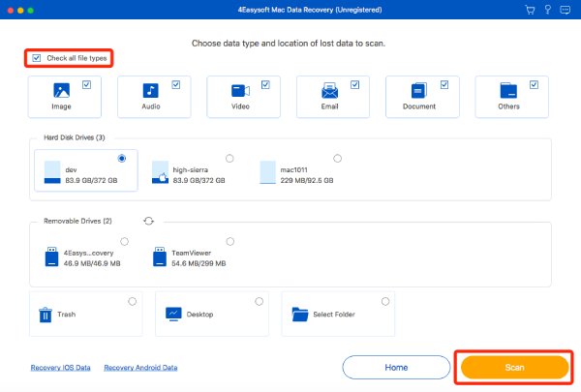Click the TeamViewer USB drive icon
Image resolution: width=581 pixels, height=392 pixels.
(160, 256)
